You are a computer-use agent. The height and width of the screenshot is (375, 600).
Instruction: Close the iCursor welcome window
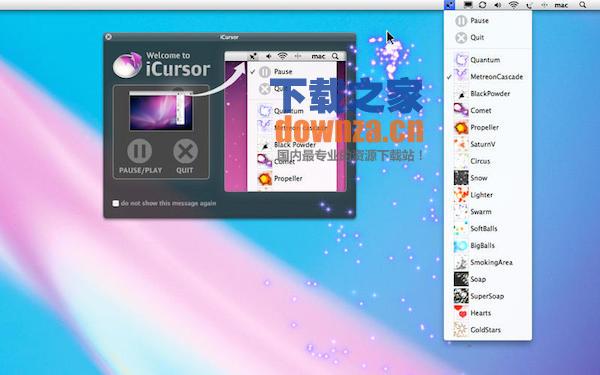click(x=109, y=37)
